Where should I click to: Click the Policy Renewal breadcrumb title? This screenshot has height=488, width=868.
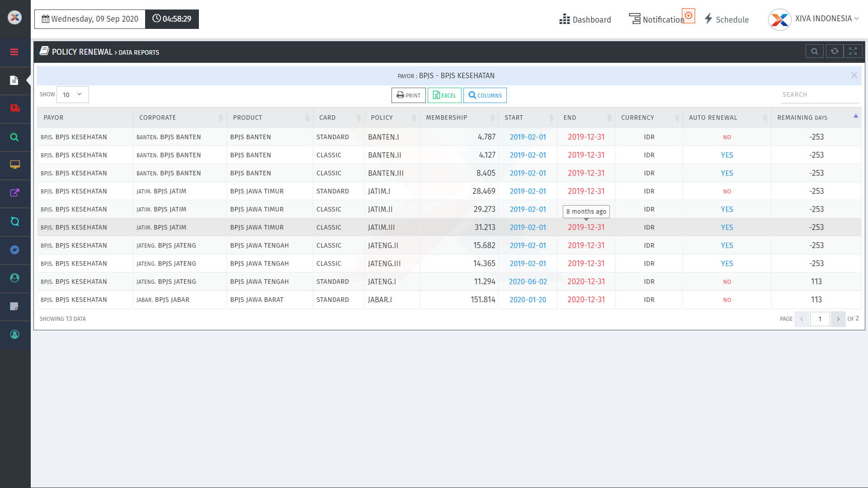pyautogui.click(x=82, y=52)
